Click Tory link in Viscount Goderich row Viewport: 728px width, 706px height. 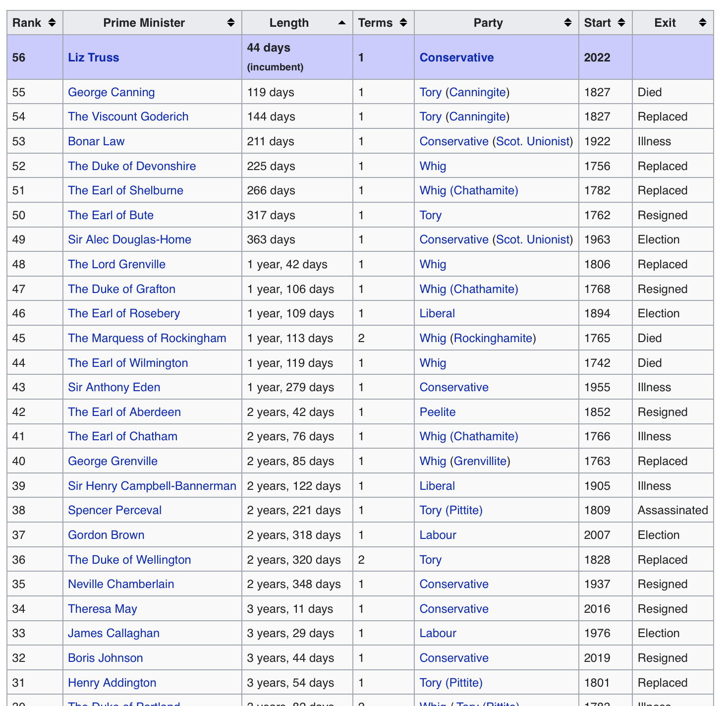point(431,117)
